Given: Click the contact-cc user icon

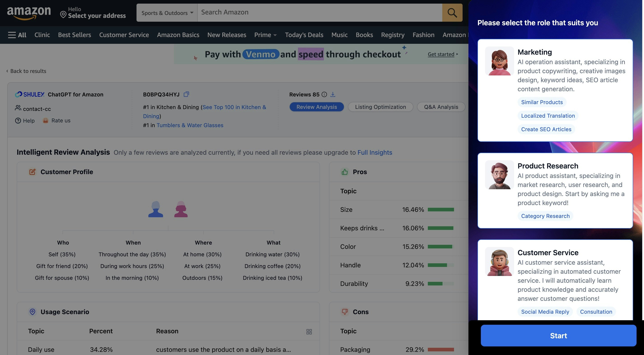Looking at the screenshot, I should [18, 108].
